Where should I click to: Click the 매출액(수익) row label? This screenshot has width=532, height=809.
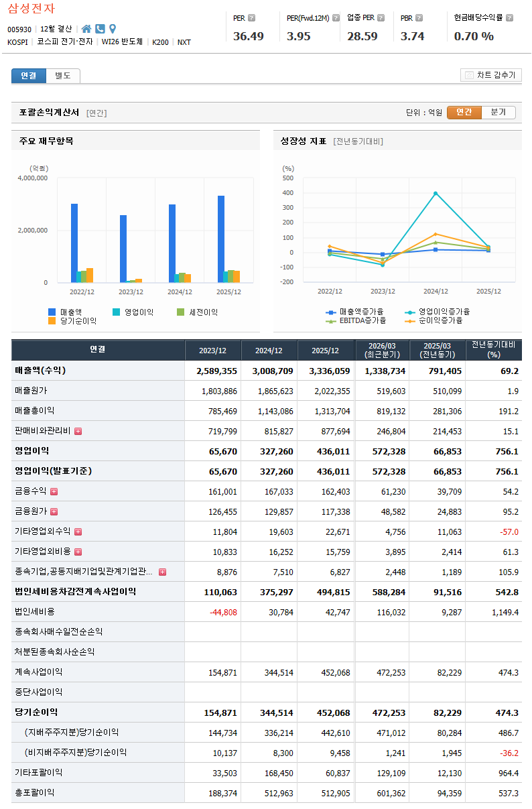(x=40, y=371)
